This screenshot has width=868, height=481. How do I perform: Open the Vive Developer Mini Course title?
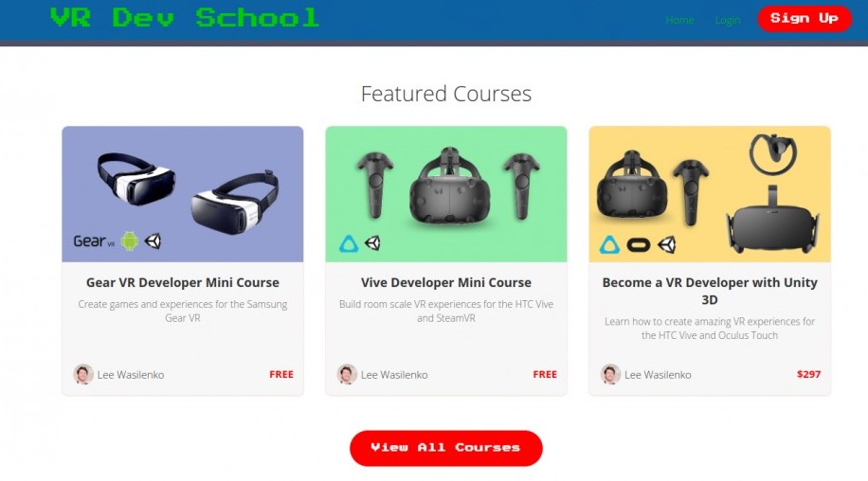446,282
